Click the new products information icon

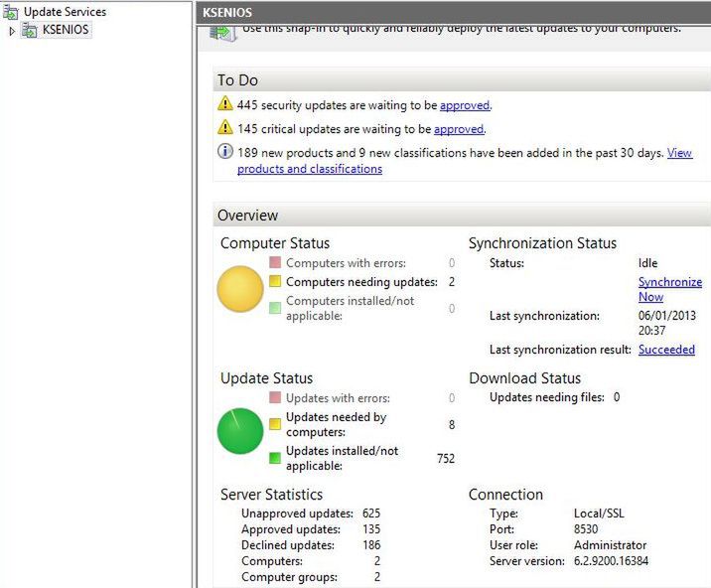point(224,151)
